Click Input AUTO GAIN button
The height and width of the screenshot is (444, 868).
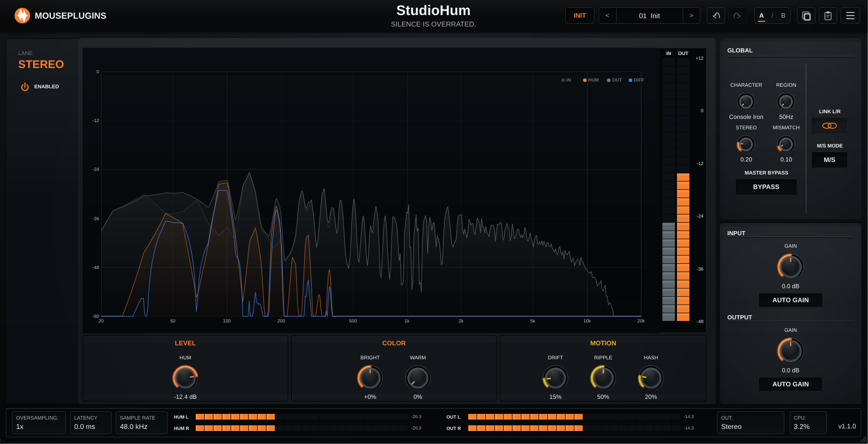pyautogui.click(x=791, y=300)
